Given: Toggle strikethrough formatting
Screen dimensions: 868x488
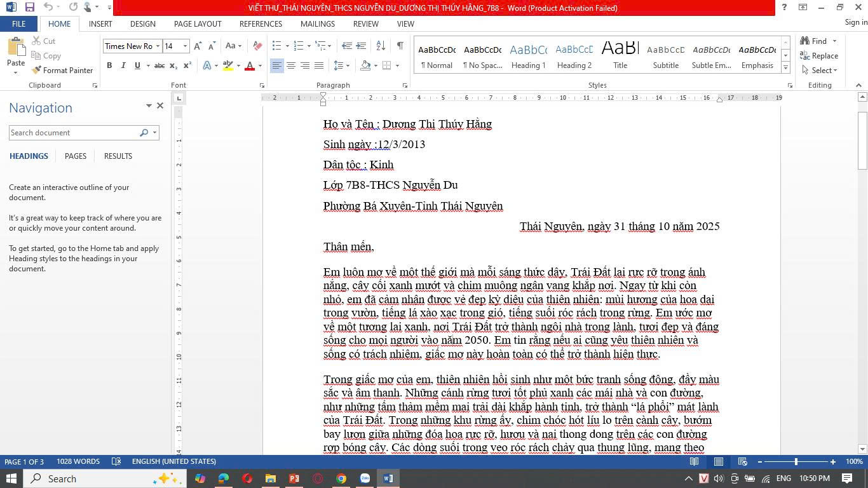Looking at the screenshot, I should click(159, 65).
